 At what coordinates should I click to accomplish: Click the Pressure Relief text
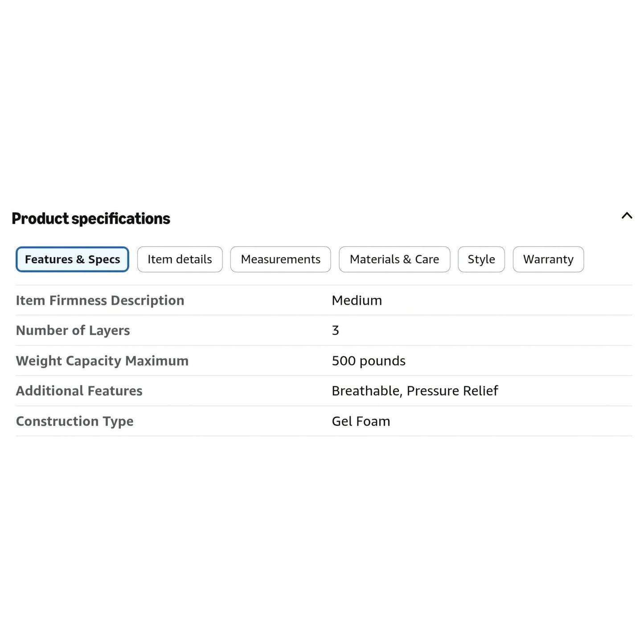click(452, 391)
